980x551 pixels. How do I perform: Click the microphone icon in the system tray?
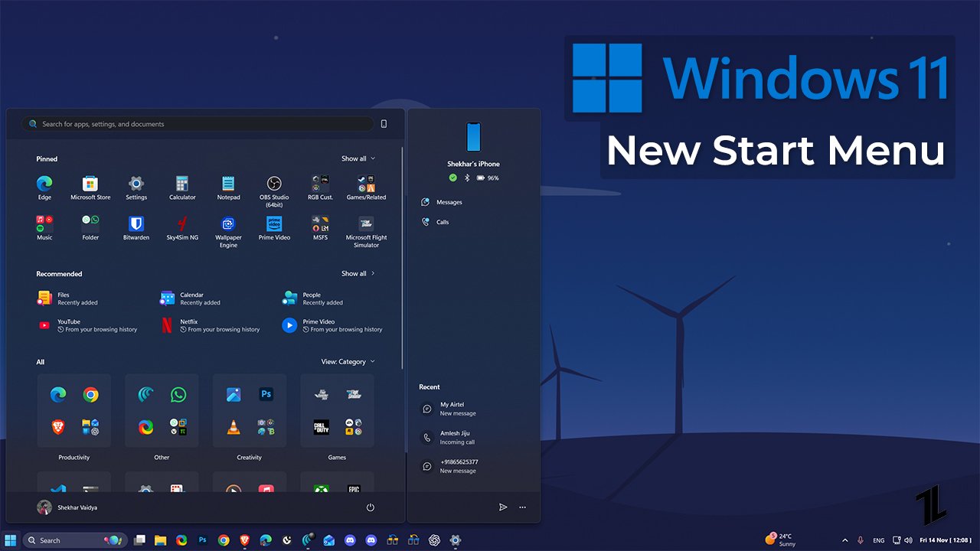(x=861, y=540)
